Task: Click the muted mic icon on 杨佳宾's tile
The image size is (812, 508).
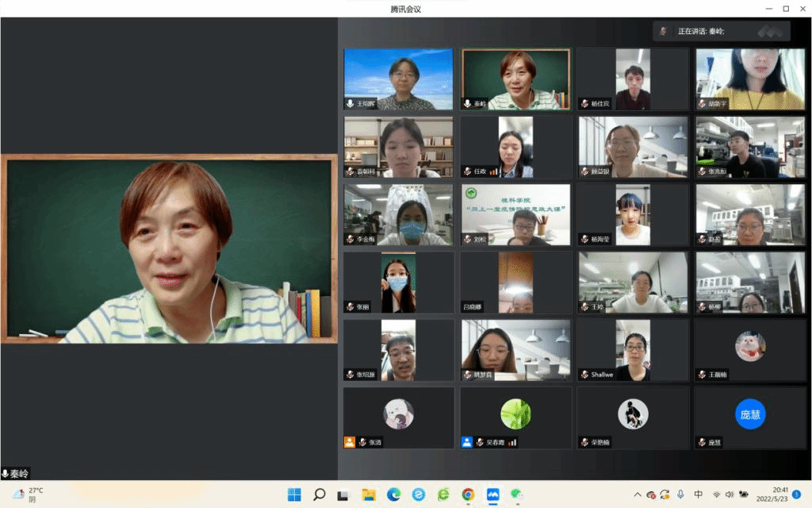Action: [584, 103]
